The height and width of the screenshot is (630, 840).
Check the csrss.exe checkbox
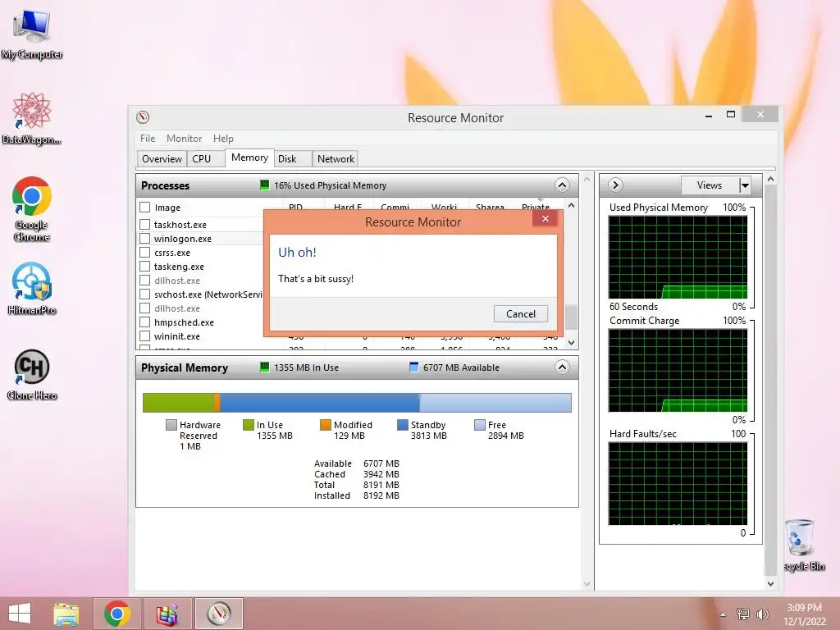144,253
